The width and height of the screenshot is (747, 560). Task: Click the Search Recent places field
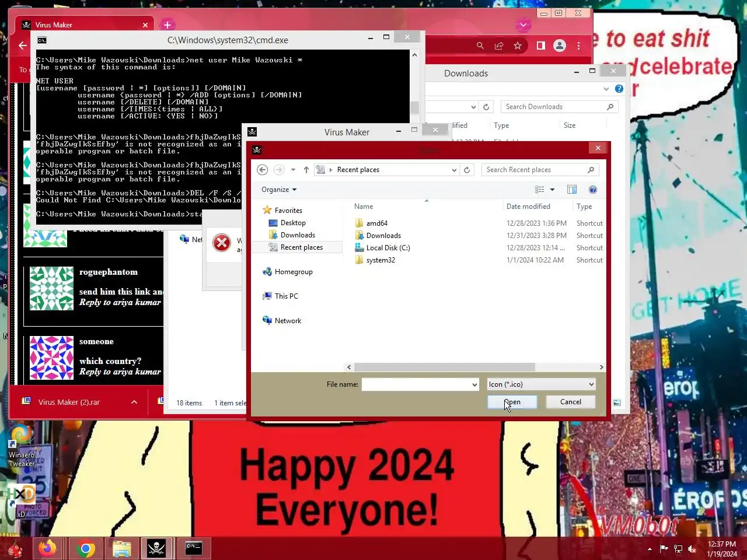click(x=540, y=170)
